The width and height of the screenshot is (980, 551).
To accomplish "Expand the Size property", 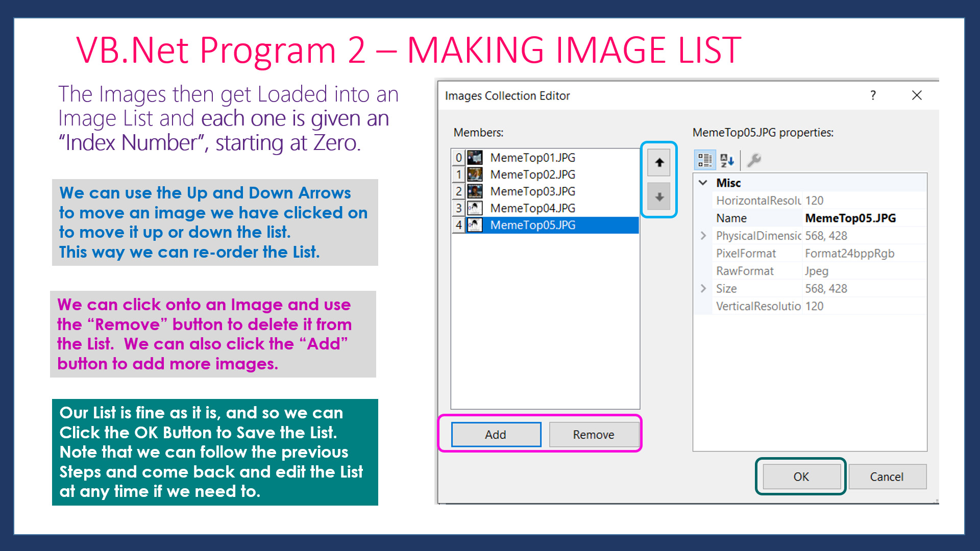I will pyautogui.click(x=703, y=289).
